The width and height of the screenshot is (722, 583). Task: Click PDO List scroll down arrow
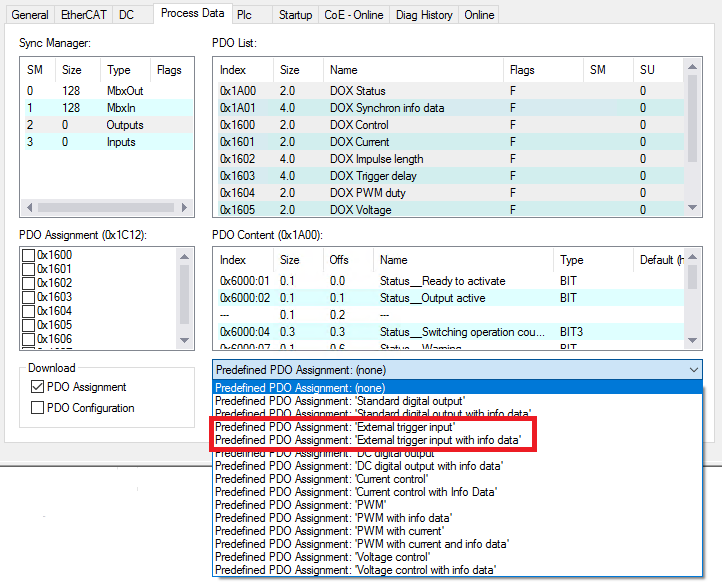click(x=692, y=208)
